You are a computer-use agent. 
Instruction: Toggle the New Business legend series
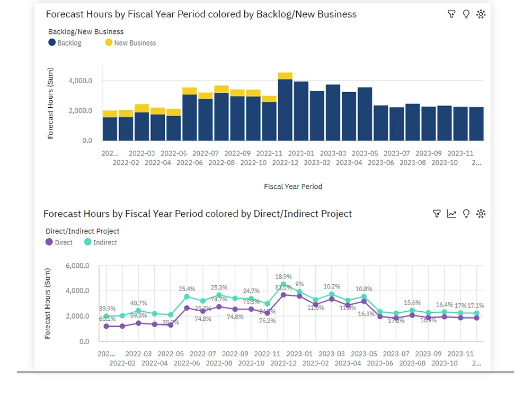(x=130, y=43)
